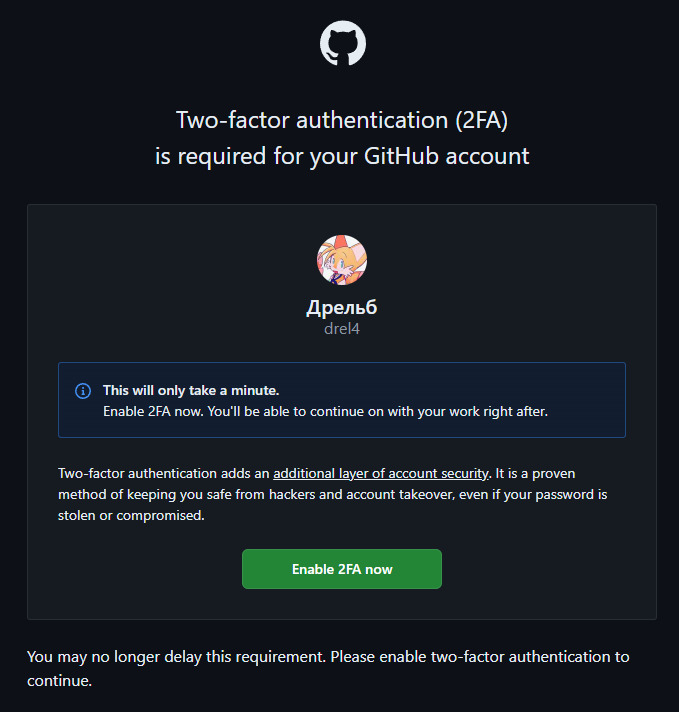This screenshot has height=712, width=679.
Task: Click 'Two-factor authentication adds an' paragraph start
Action: (x=163, y=473)
